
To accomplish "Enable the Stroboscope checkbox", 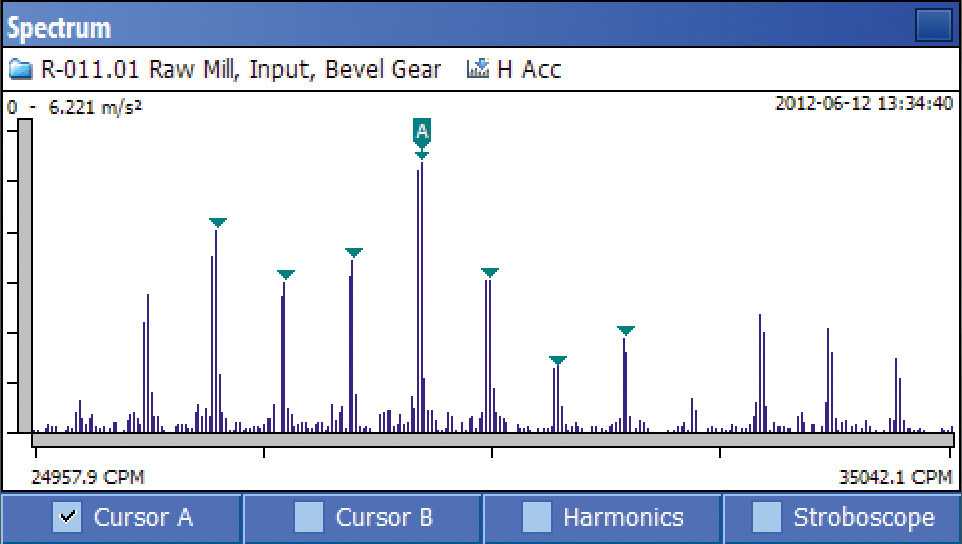I will [766, 516].
